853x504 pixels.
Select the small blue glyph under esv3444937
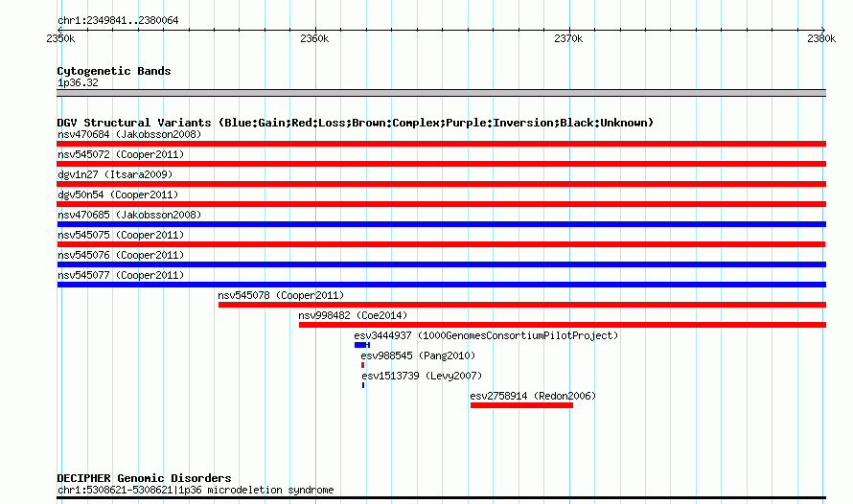point(362,345)
